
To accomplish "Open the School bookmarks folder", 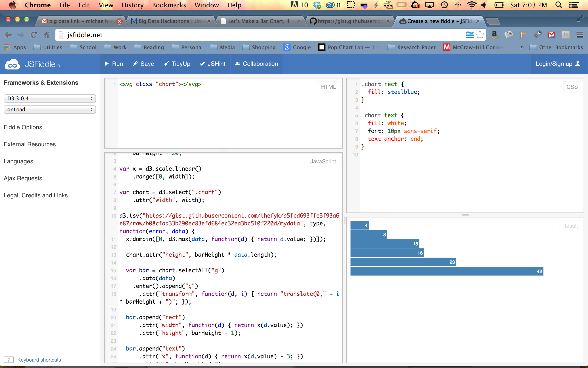I will click(83, 47).
